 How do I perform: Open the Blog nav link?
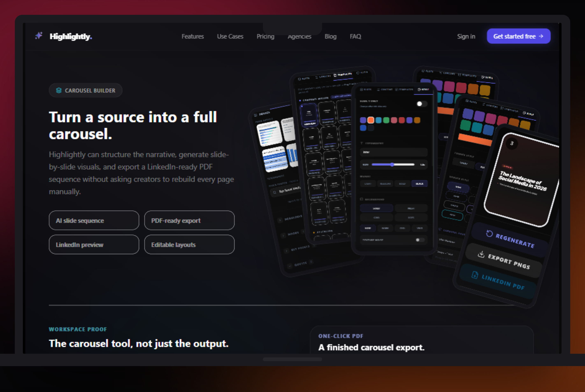tap(330, 36)
